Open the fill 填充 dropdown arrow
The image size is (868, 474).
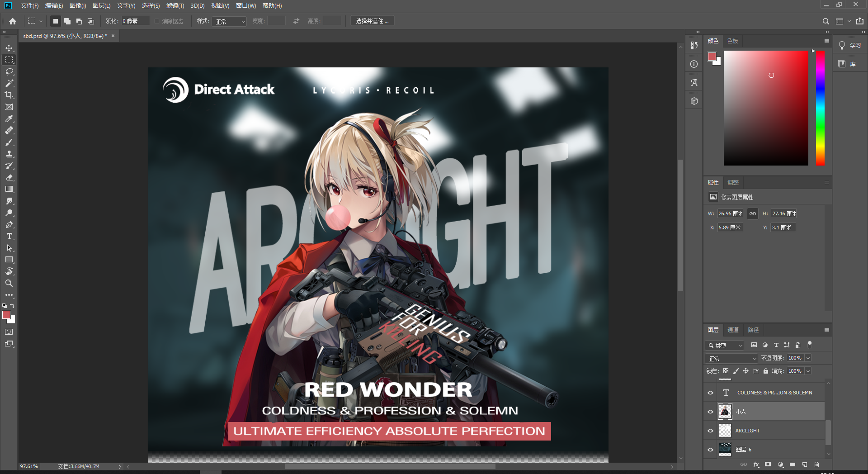(x=808, y=371)
